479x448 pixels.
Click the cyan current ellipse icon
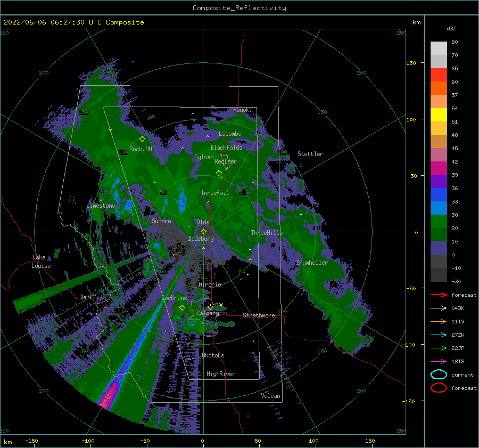click(439, 374)
